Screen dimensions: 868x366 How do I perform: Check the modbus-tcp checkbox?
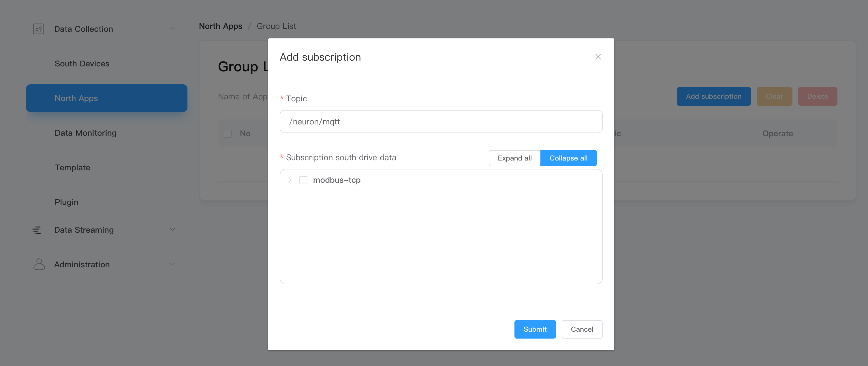pos(303,180)
